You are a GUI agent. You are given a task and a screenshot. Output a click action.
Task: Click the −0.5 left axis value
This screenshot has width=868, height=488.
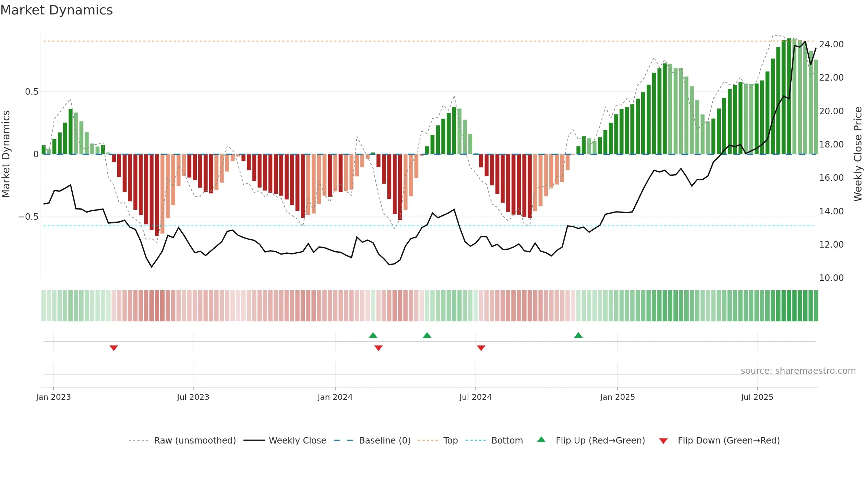click(29, 217)
